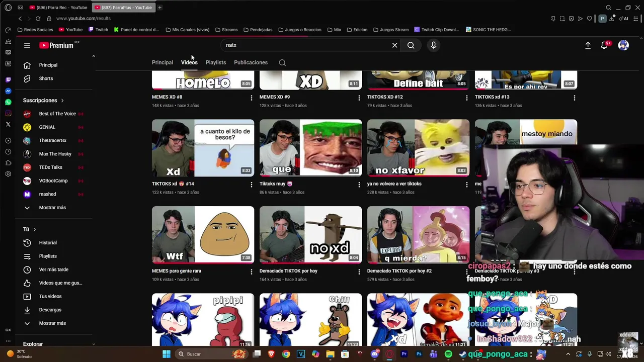Image resolution: width=644 pixels, height=362 pixels.
Task: Open options for MEMES XD #8
Action: coord(252,98)
